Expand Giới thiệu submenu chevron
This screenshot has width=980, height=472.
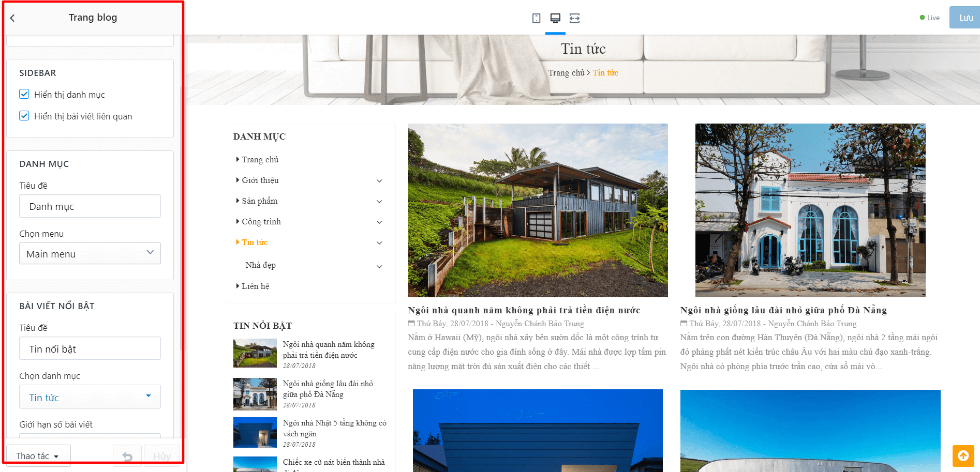tap(379, 181)
